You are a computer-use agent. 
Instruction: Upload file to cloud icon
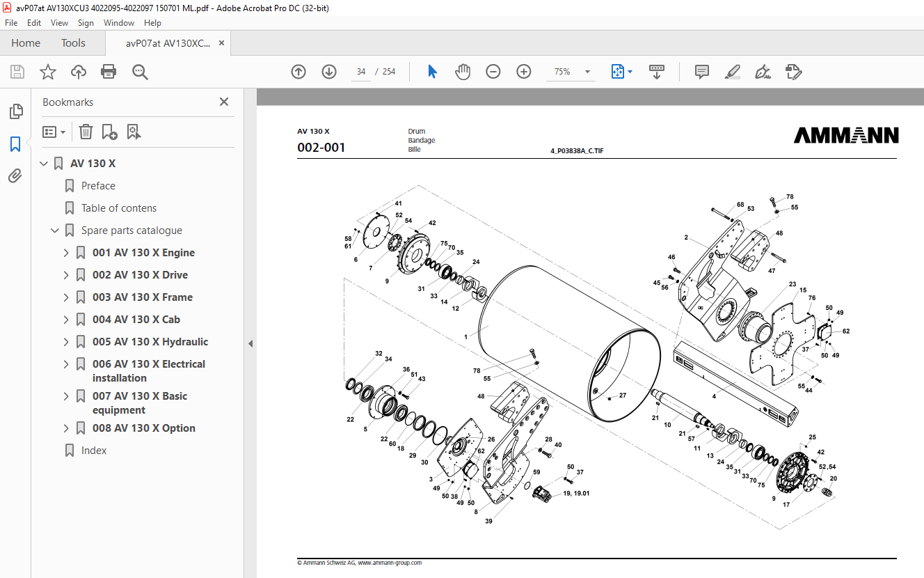[x=79, y=72]
